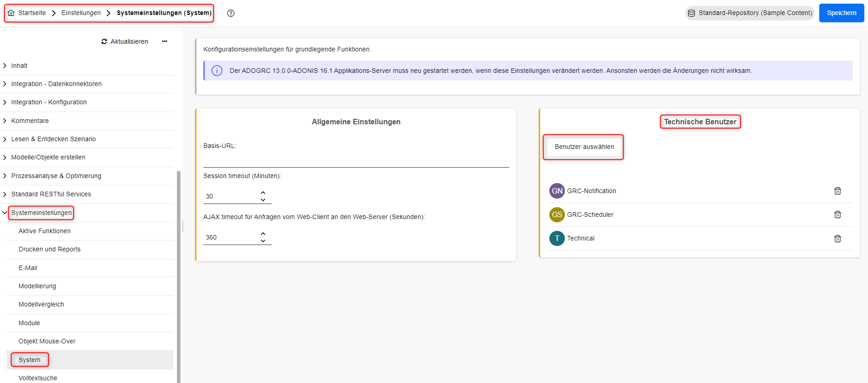
Task: Click the Aktualisieren refresh button
Action: (125, 41)
